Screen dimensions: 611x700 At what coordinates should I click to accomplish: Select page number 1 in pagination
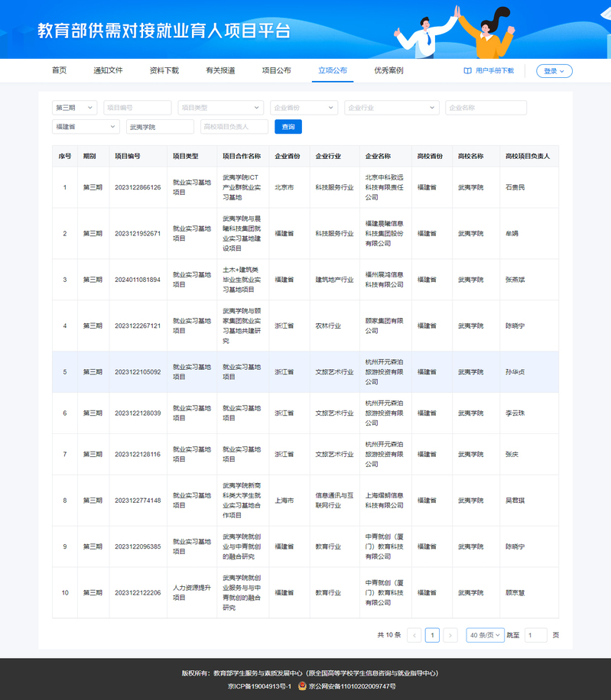click(x=432, y=635)
